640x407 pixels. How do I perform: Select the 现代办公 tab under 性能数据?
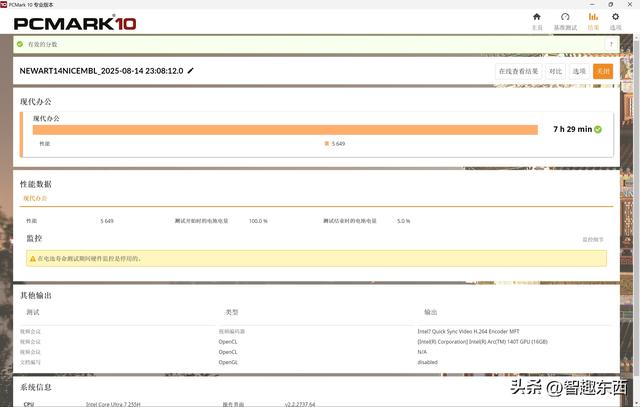coord(35,198)
